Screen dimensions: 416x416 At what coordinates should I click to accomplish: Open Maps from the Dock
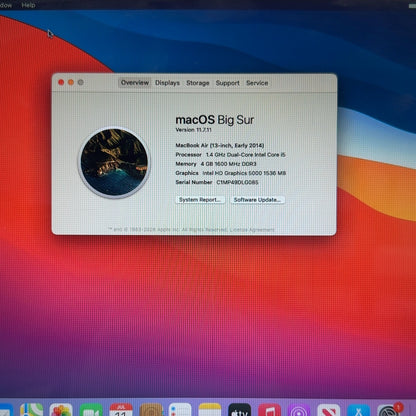tap(32, 410)
